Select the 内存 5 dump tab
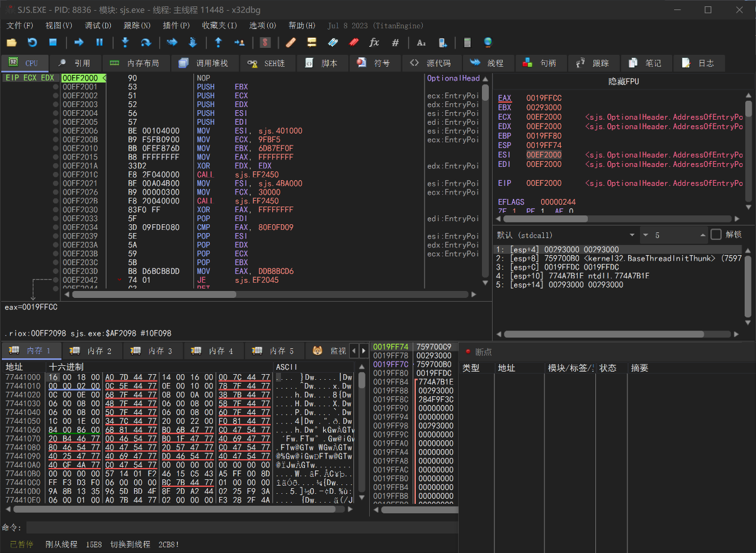Screen dimensions: 756x553 click(275, 351)
